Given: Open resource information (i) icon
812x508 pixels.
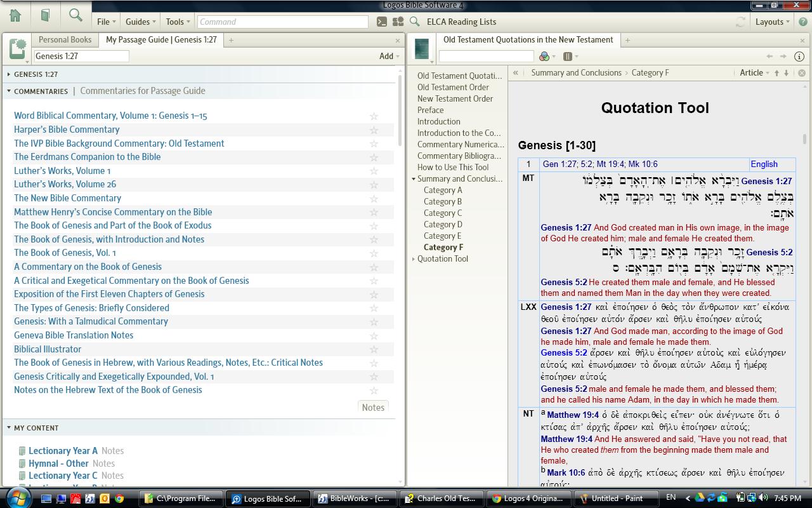Looking at the screenshot, I should pos(799,57).
